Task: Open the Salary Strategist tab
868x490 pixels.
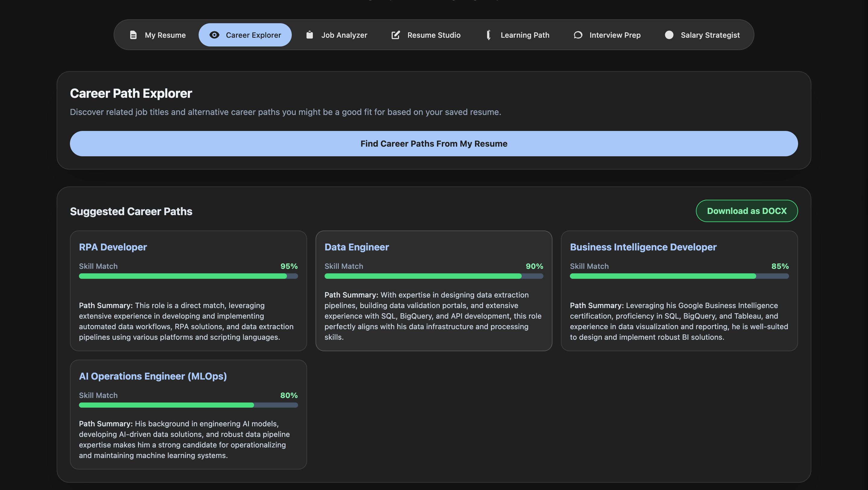Action: point(710,35)
